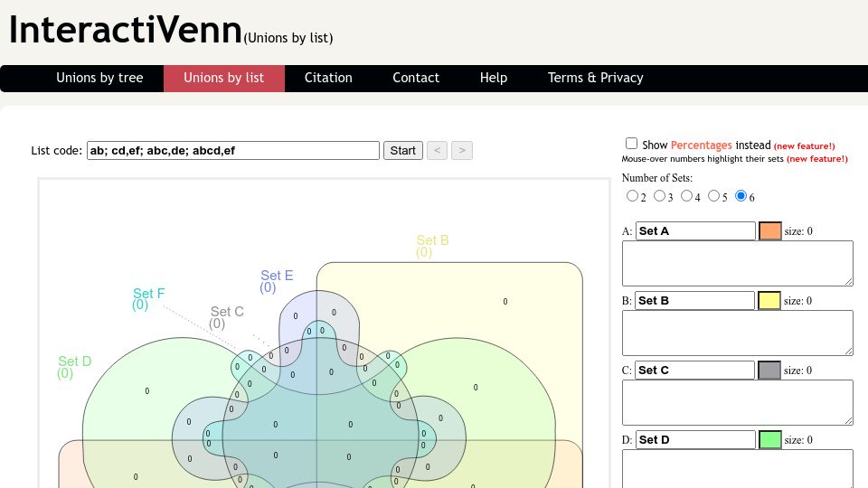
Task: Select 2 sets radio button
Action: point(632,196)
